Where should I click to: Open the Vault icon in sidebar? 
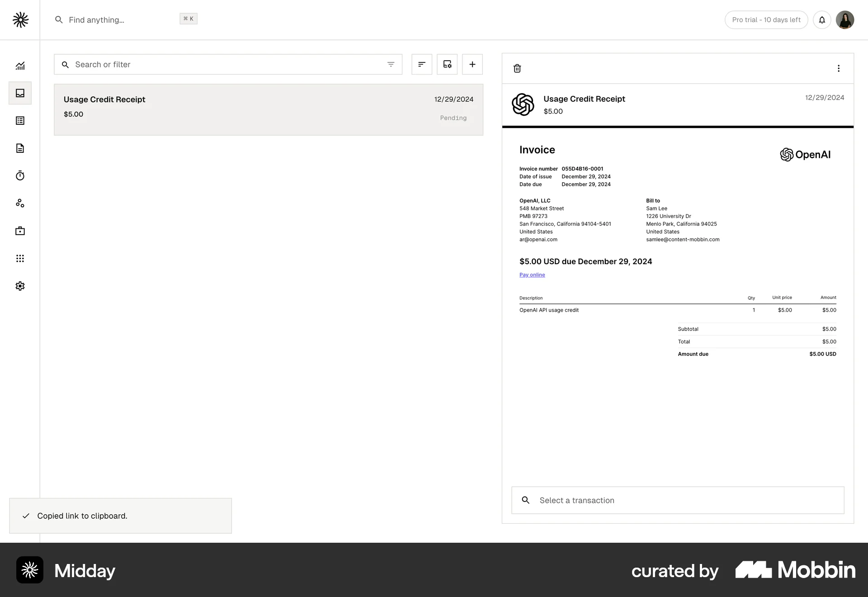point(20,231)
